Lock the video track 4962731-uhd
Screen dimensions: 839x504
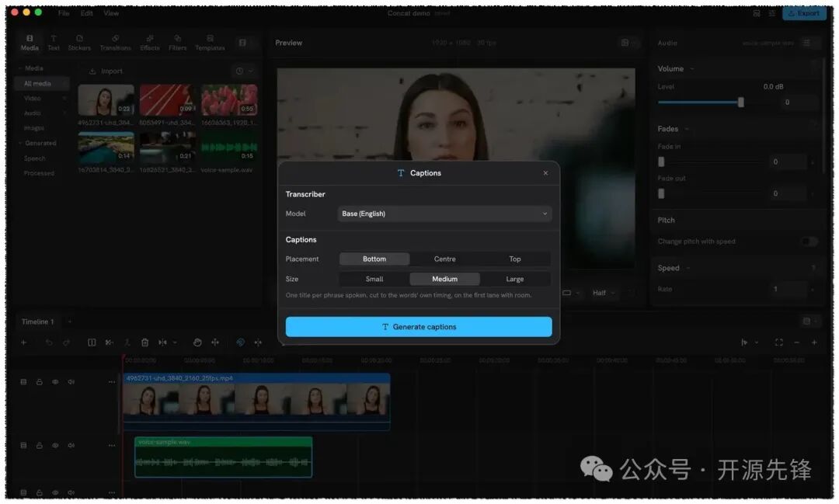(x=39, y=382)
